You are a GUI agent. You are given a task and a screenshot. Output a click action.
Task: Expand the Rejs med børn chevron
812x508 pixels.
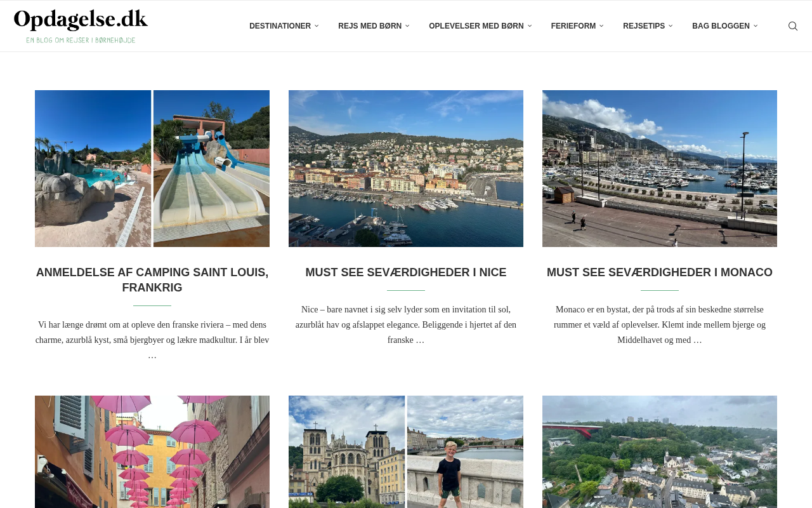point(407,26)
